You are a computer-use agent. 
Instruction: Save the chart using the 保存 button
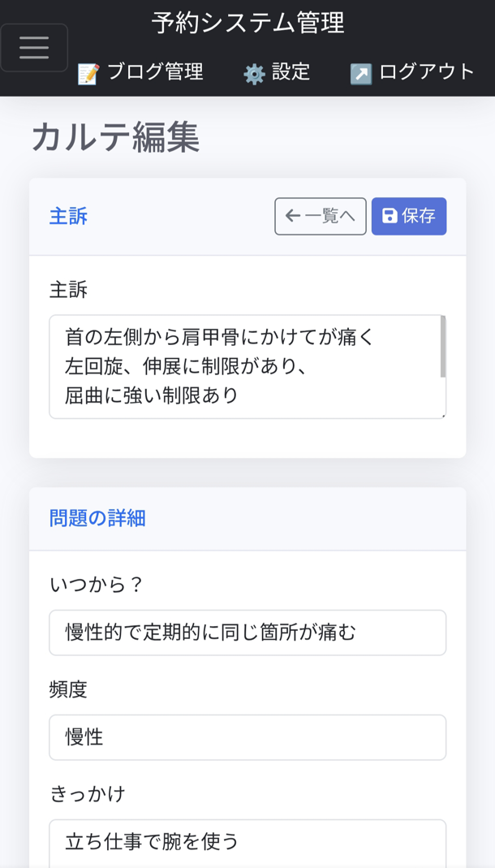409,216
